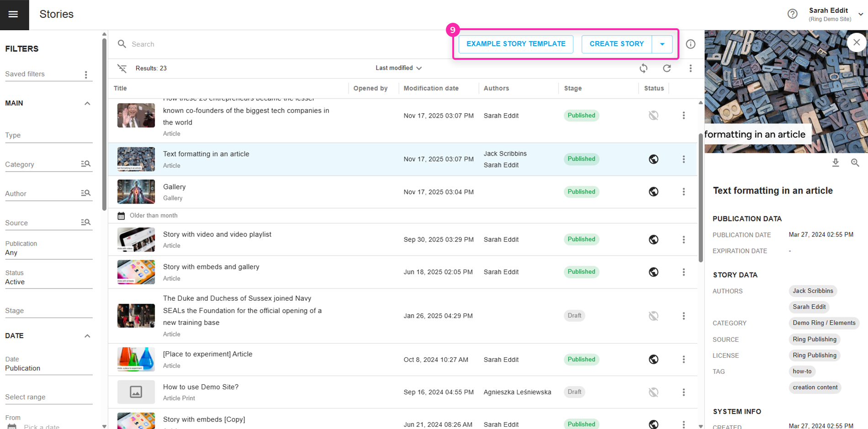Open the Last modified sort dropdown
Image resolution: width=868 pixels, height=429 pixels.
[398, 68]
